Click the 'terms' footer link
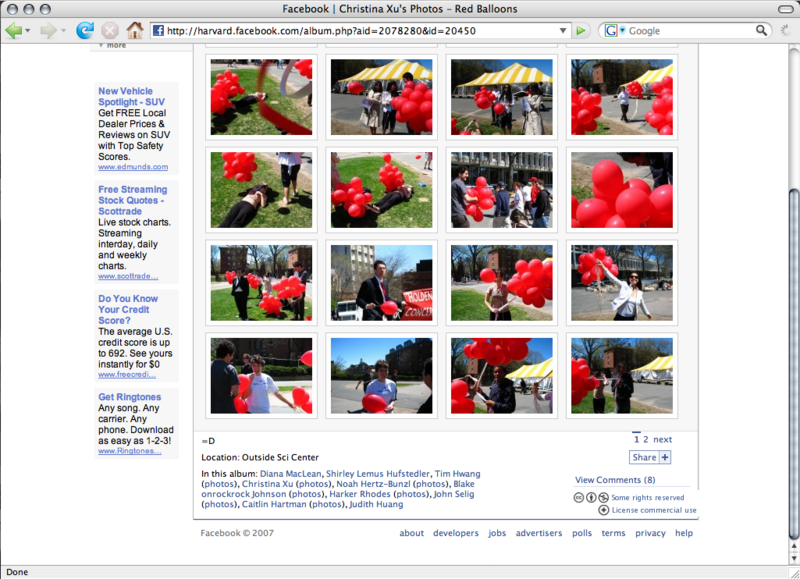 (613, 533)
